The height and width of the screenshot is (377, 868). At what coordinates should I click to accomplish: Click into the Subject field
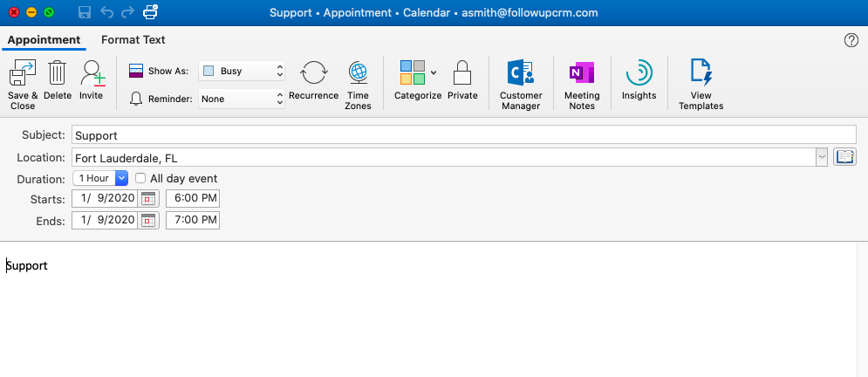(x=464, y=135)
